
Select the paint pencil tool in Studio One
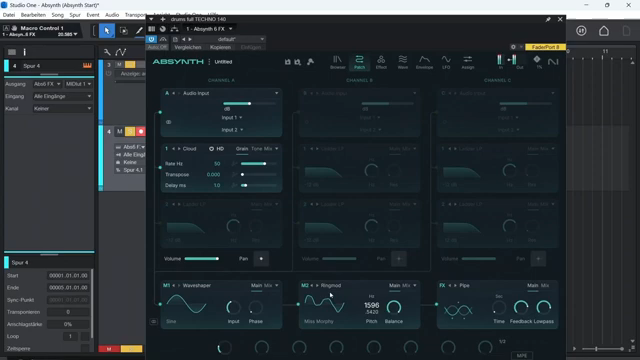[139, 31]
